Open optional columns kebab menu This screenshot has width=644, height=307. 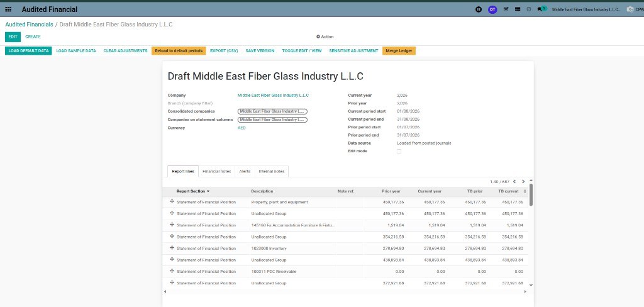pyautogui.click(x=525, y=191)
